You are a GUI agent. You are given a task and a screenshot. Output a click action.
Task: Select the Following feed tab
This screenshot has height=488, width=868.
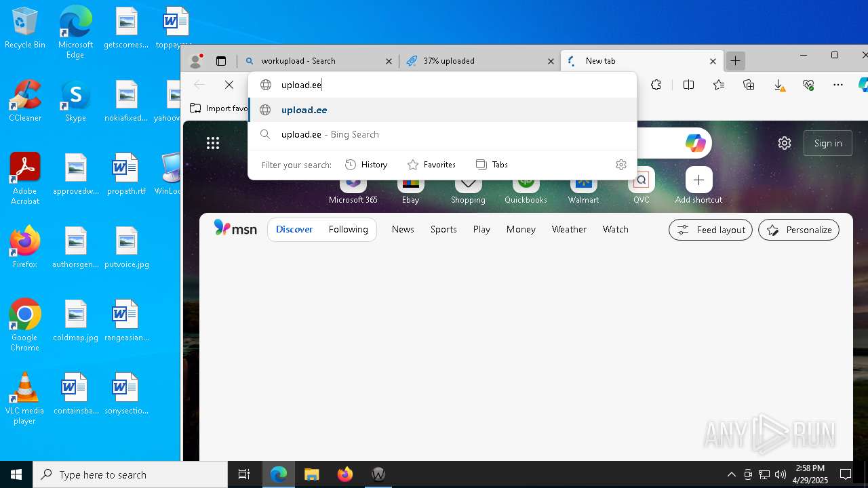348,229
